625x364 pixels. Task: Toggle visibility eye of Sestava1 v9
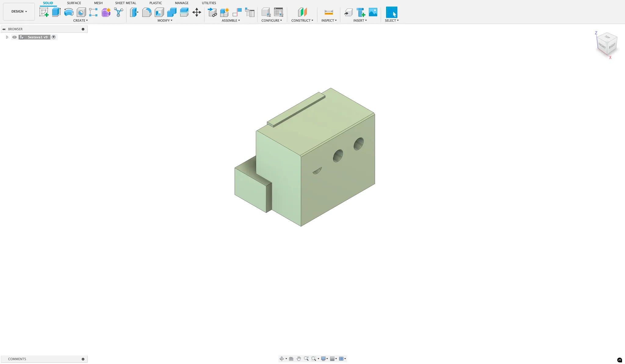pos(14,37)
